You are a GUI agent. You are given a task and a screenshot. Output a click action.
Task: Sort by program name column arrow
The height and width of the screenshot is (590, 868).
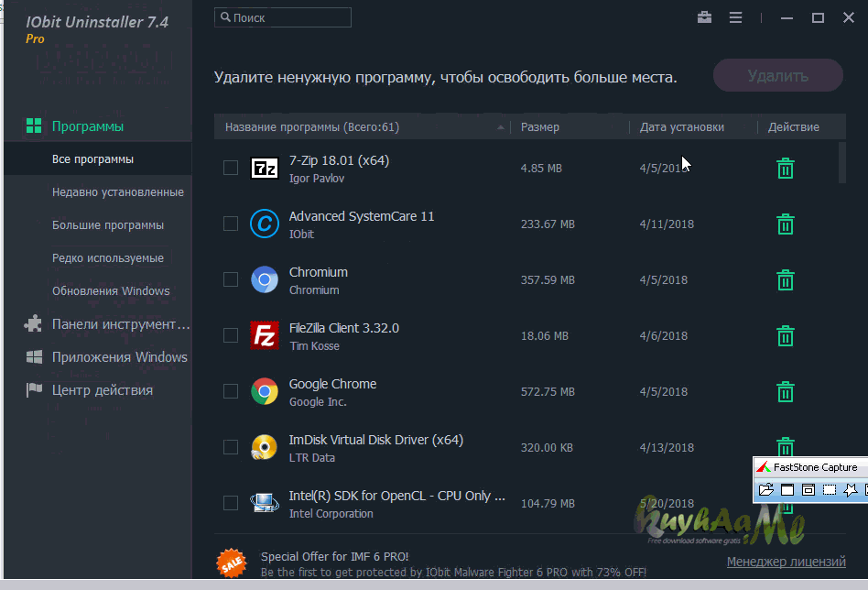click(501, 127)
